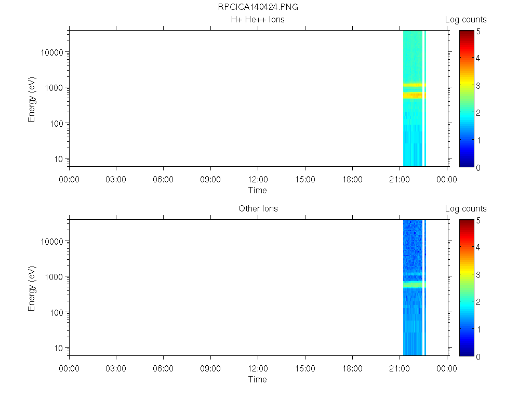
Task: Click the bottom plot's 'Log counts' label
Action: pyautogui.click(x=465, y=209)
